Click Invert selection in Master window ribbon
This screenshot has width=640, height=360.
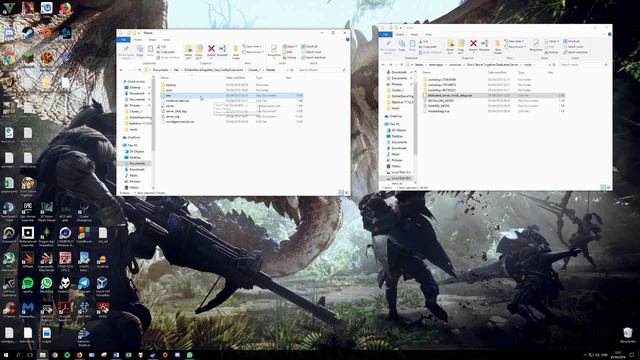tap(313, 58)
